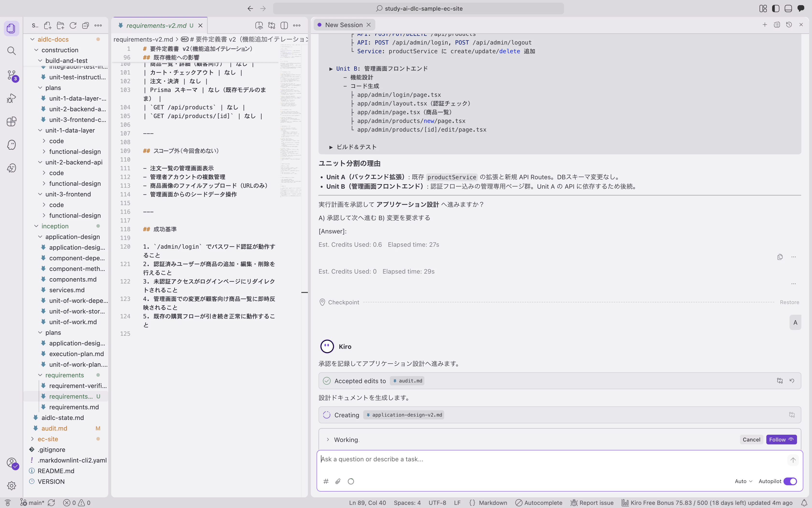This screenshot has height=508, width=812.
Task: Open the Manage settings gear
Action: pyautogui.click(x=11, y=486)
